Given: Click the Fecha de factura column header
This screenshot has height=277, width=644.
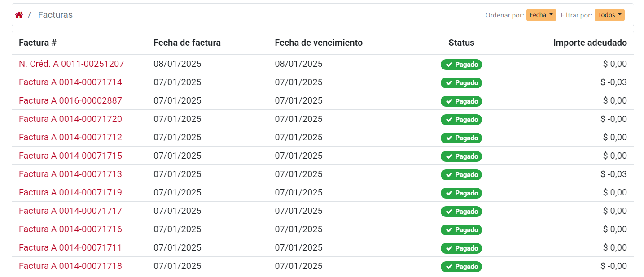Looking at the screenshot, I should pyautogui.click(x=187, y=43).
